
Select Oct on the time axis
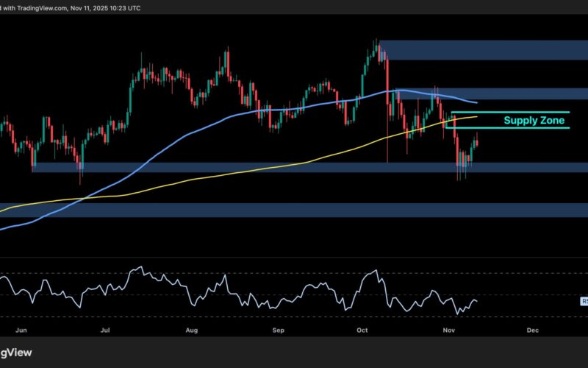[362, 330]
